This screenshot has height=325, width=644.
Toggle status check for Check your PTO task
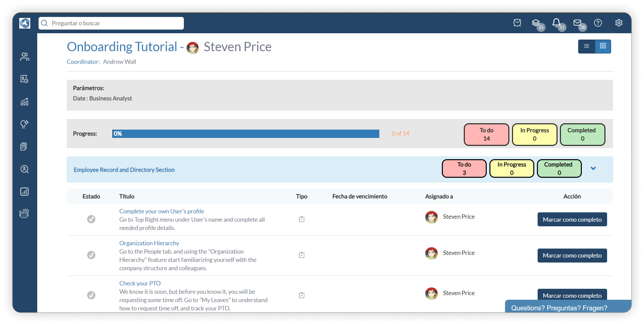[91, 295]
